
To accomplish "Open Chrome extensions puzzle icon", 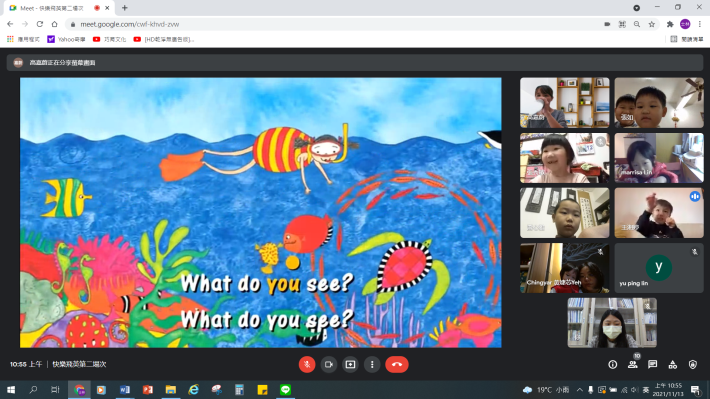I will coord(670,24).
